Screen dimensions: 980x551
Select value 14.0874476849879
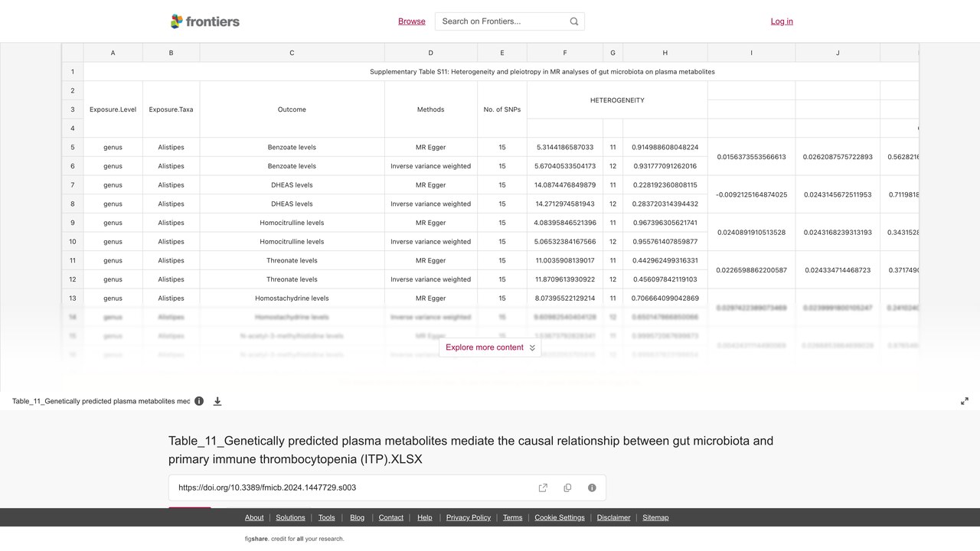(565, 184)
